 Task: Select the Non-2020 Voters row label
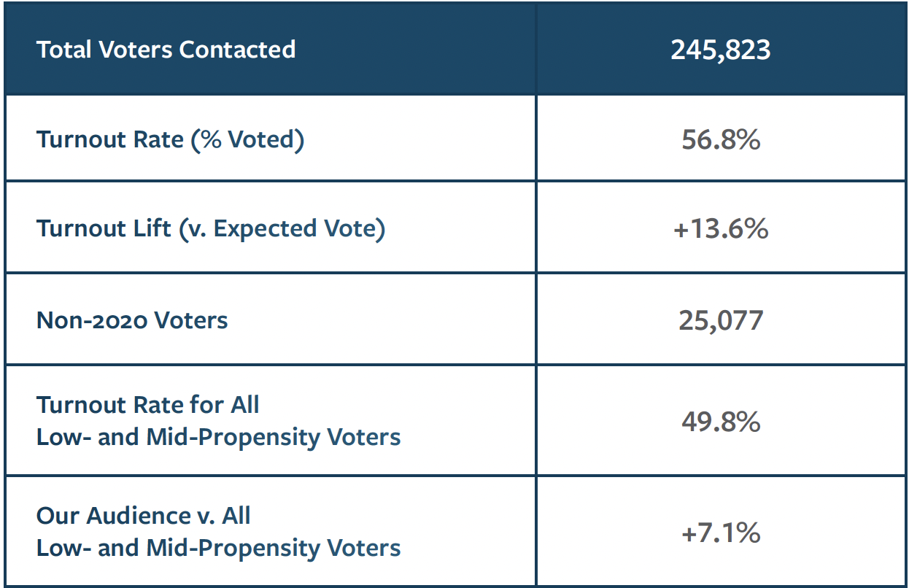(x=132, y=320)
